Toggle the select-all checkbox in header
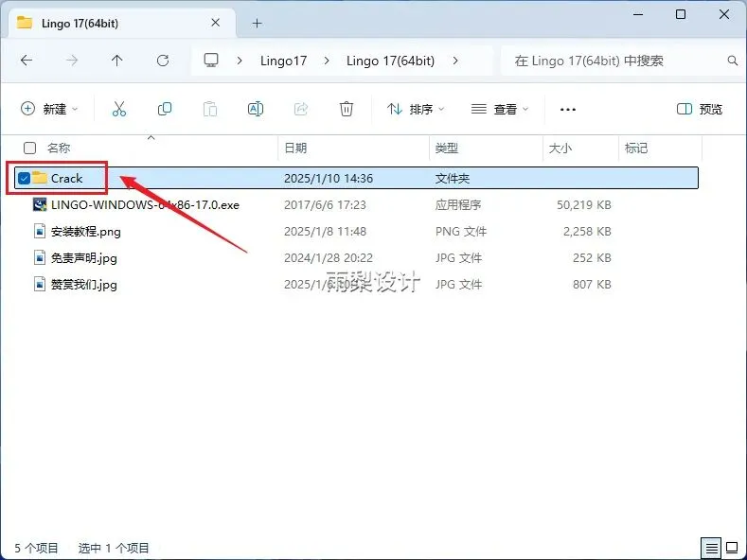 coord(29,149)
